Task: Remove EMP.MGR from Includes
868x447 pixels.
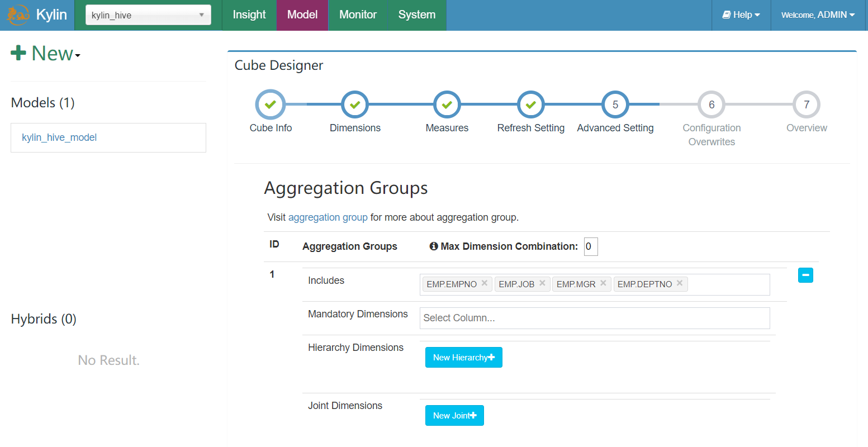Action: [x=603, y=283]
